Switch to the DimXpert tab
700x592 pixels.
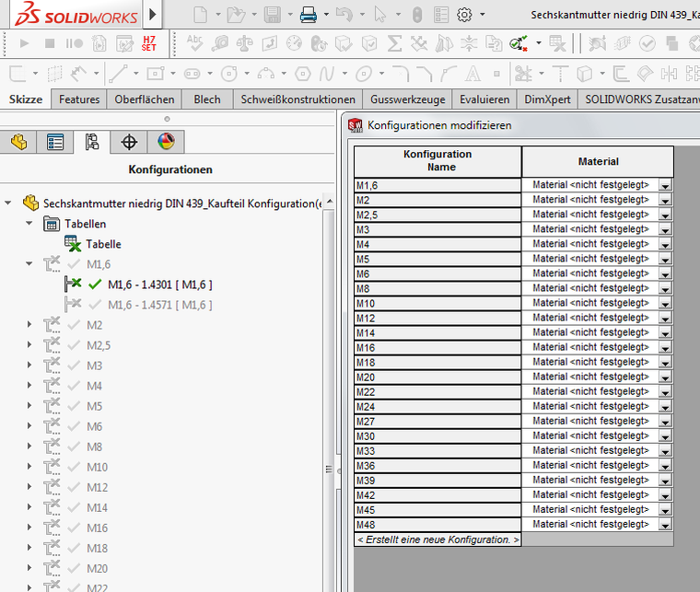547,99
